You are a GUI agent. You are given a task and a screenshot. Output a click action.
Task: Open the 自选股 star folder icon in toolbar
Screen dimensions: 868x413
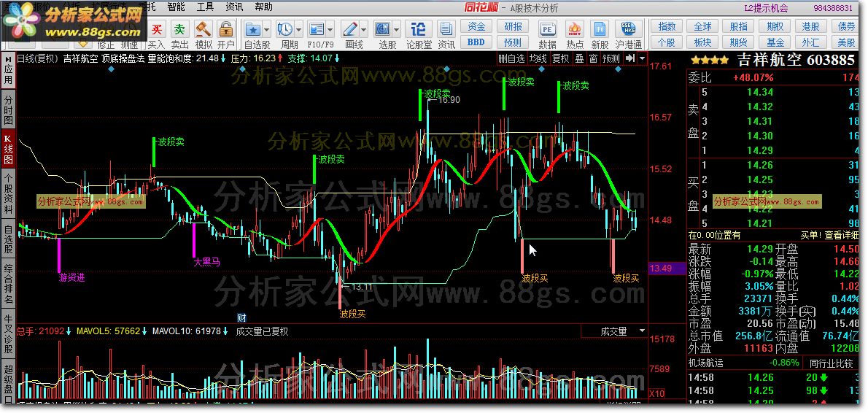click(253, 28)
